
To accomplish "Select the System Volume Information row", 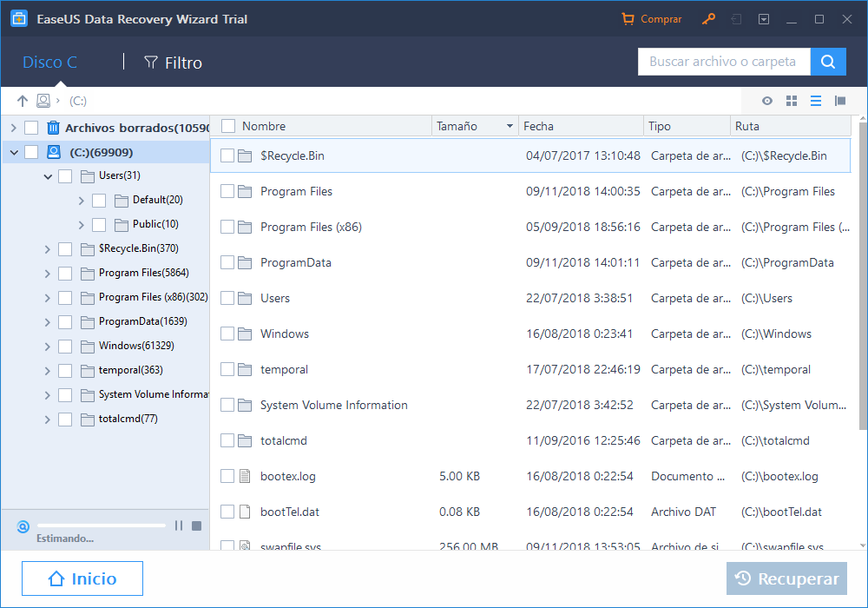I will pos(530,406).
